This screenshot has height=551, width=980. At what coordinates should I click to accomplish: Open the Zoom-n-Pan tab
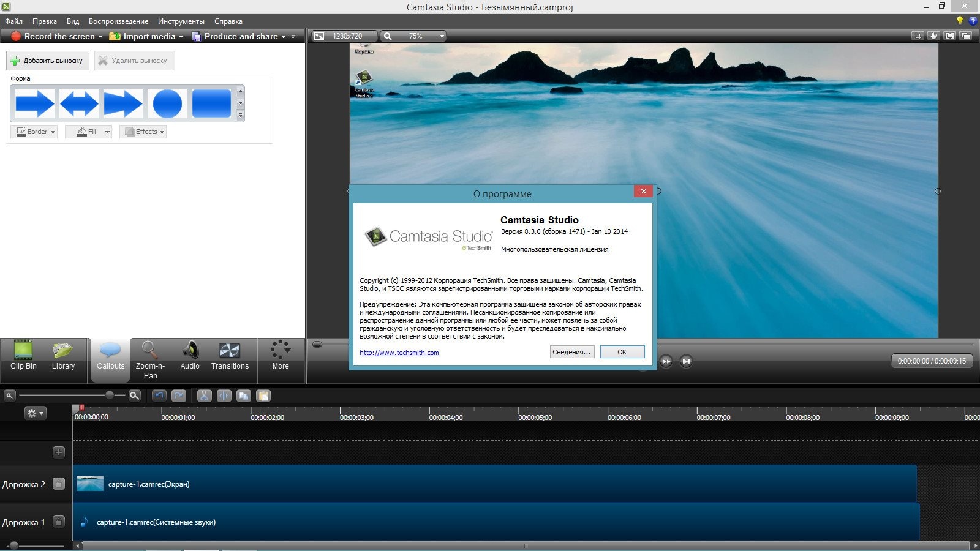(150, 360)
